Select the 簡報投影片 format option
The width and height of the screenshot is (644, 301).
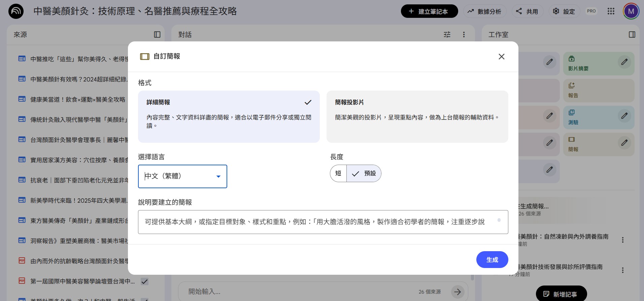417,116
